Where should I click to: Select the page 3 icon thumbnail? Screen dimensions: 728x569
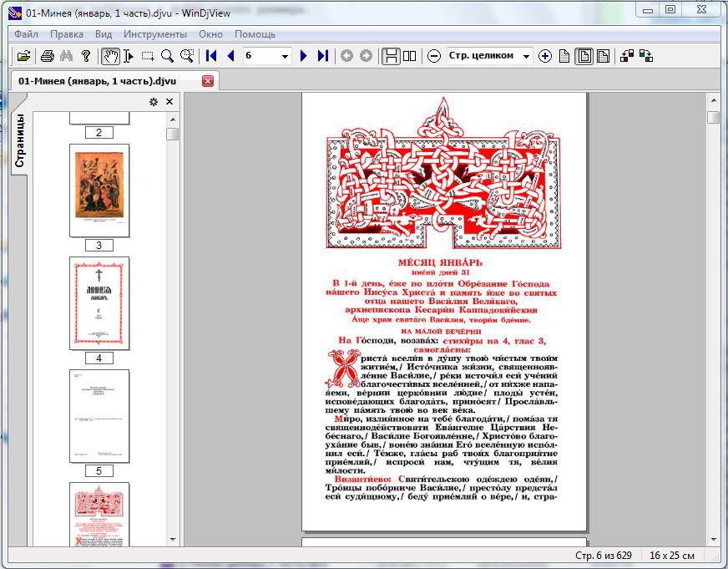click(99, 191)
